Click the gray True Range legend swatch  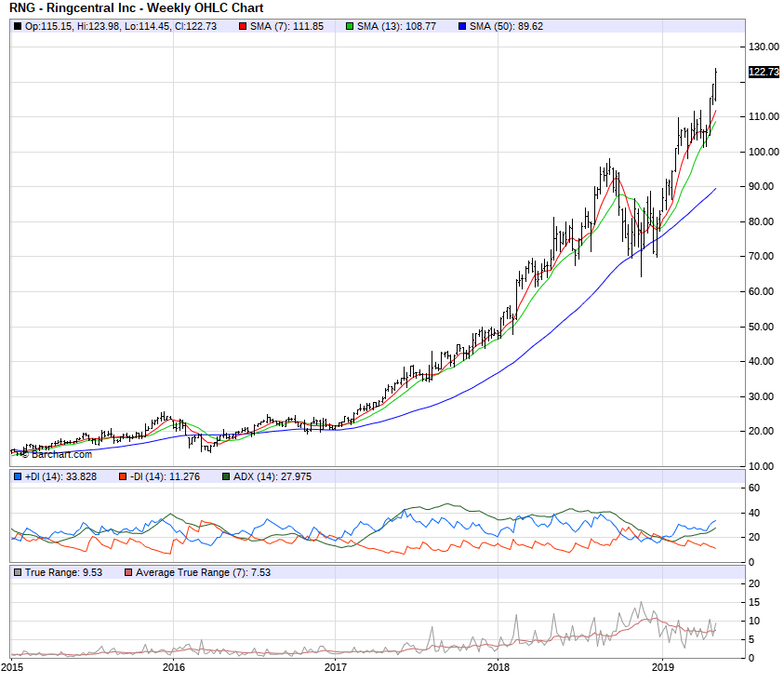pos(18,572)
